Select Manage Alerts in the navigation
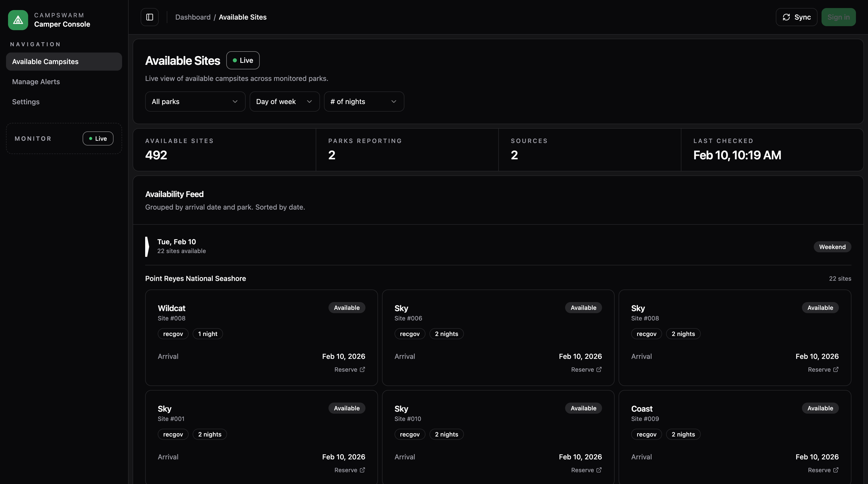 coord(36,82)
